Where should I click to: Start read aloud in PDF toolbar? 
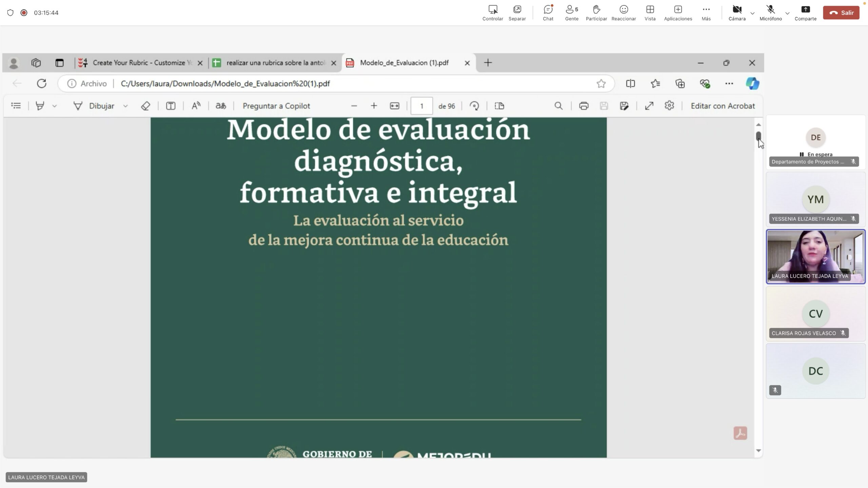(196, 106)
